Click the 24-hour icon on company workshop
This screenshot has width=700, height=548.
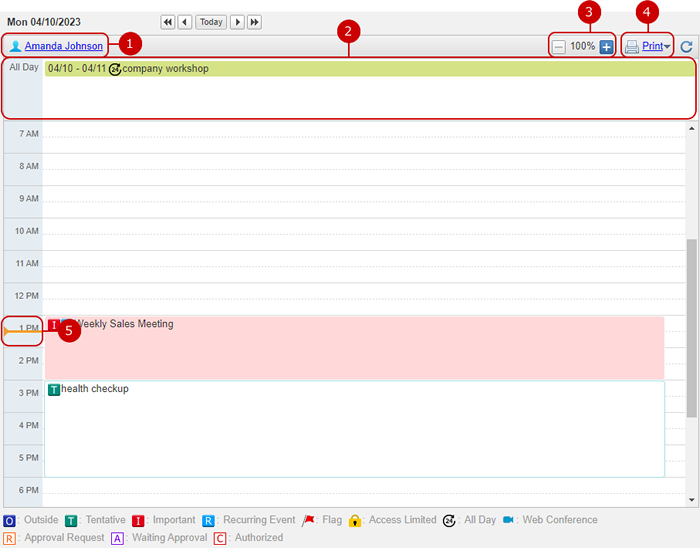pyautogui.click(x=115, y=69)
